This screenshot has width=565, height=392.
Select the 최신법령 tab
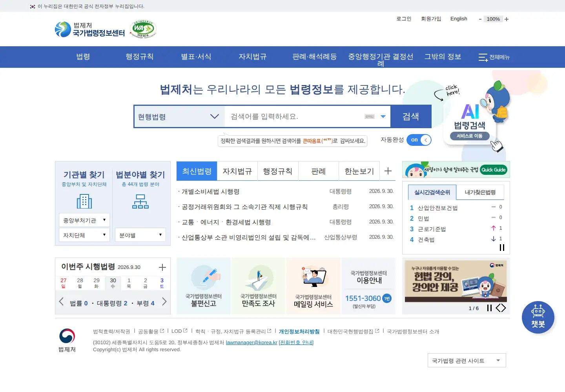(197, 171)
